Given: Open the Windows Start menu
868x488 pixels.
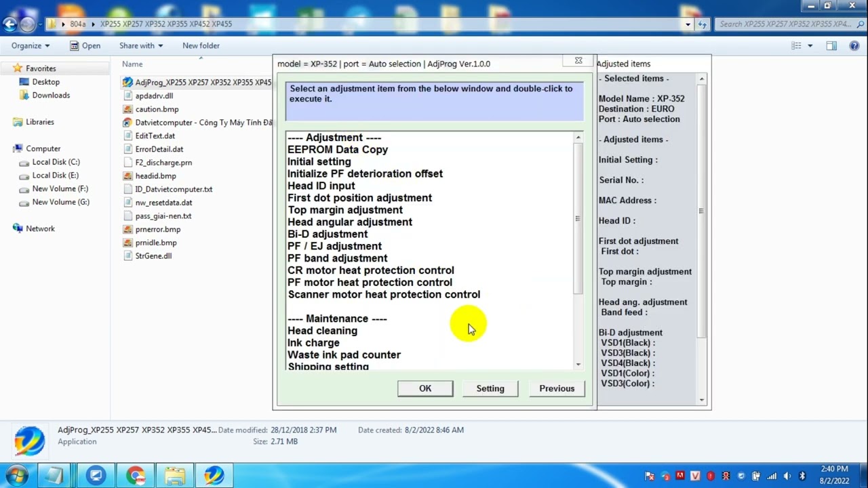Looking at the screenshot, I should pos(16,475).
